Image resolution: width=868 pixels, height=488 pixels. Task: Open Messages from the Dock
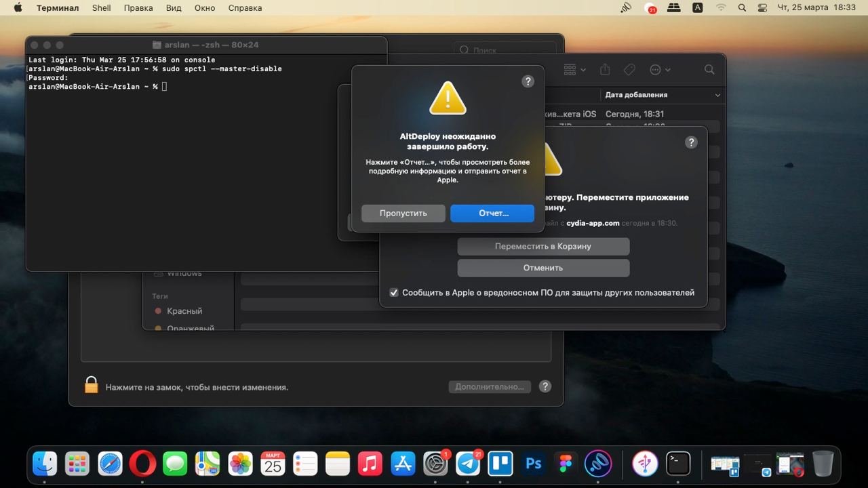[x=175, y=464]
